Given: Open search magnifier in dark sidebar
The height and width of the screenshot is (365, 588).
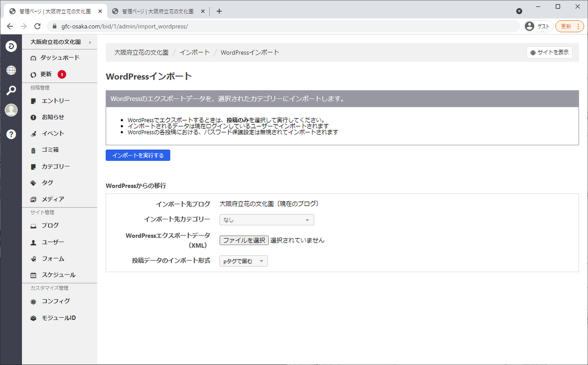Looking at the screenshot, I should [x=11, y=90].
